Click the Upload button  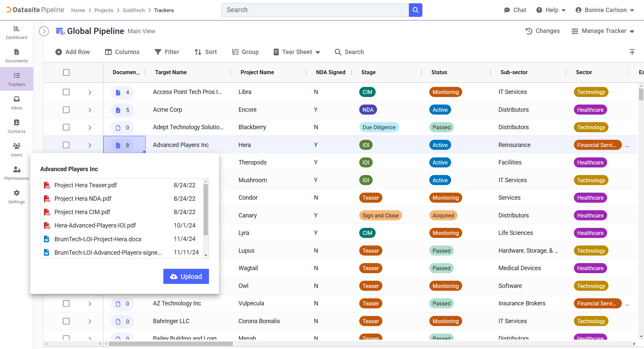pyautogui.click(x=186, y=277)
